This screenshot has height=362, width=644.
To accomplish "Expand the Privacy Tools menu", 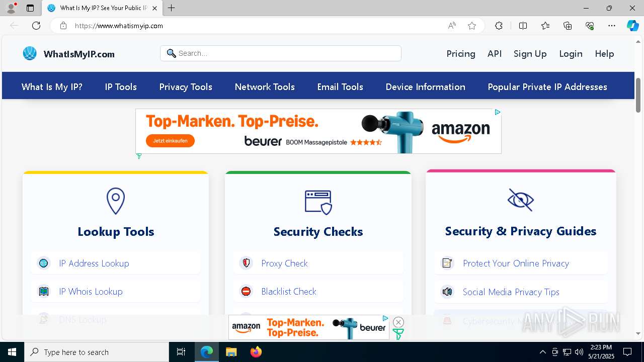I will click(186, 87).
